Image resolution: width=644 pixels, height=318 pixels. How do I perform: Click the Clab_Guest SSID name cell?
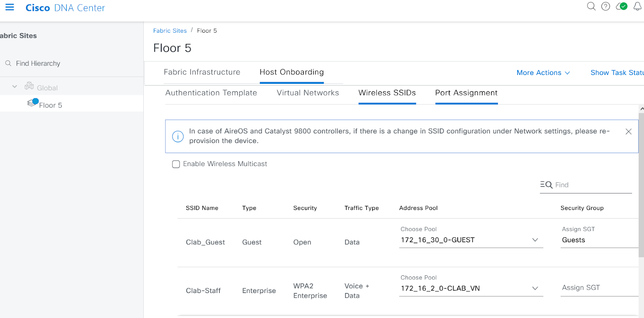(x=205, y=242)
